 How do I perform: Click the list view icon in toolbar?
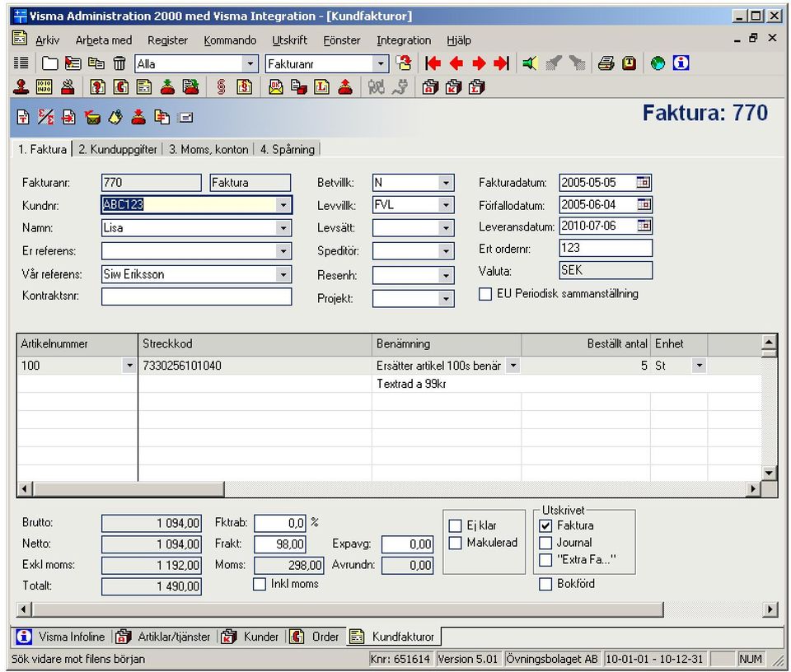(x=21, y=63)
